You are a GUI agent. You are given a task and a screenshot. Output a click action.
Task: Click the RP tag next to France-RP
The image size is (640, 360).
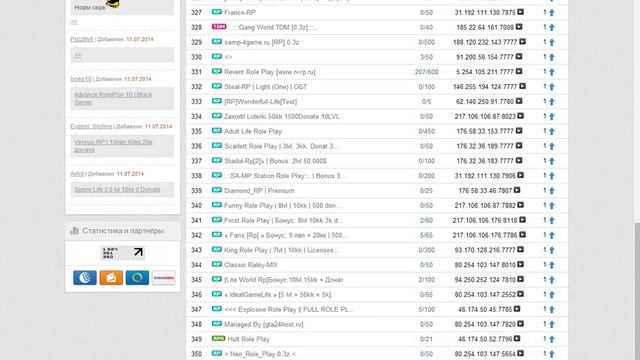[x=217, y=12]
